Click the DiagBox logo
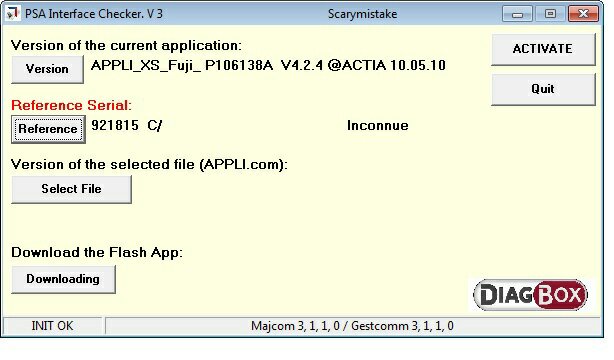614x360 pixels. click(x=531, y=295)
